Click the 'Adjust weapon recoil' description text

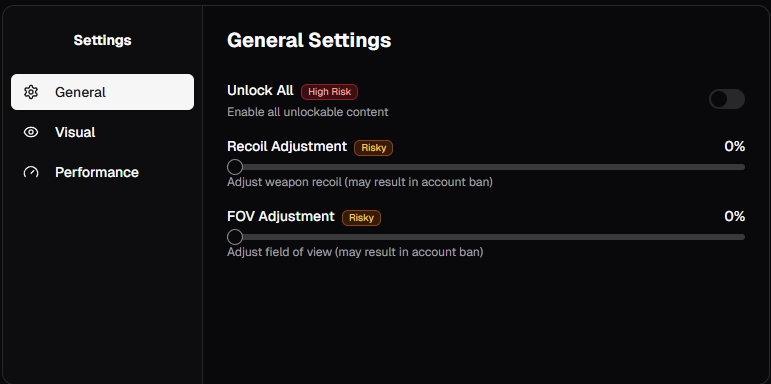(x=284, y=182)
